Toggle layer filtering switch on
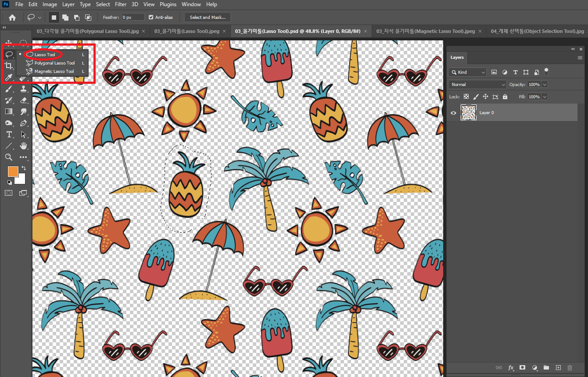This screenshot has width=588, height=377. point(546,72)
